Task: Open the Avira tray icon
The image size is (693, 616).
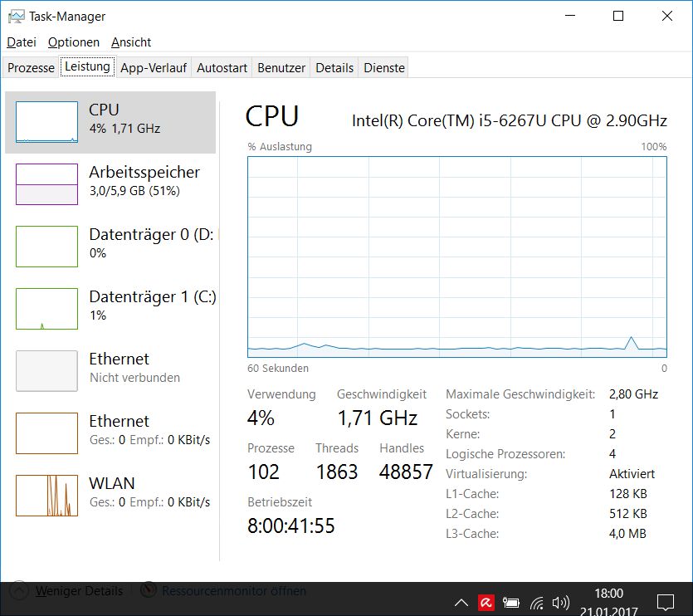Action: (x=486, y=603)
